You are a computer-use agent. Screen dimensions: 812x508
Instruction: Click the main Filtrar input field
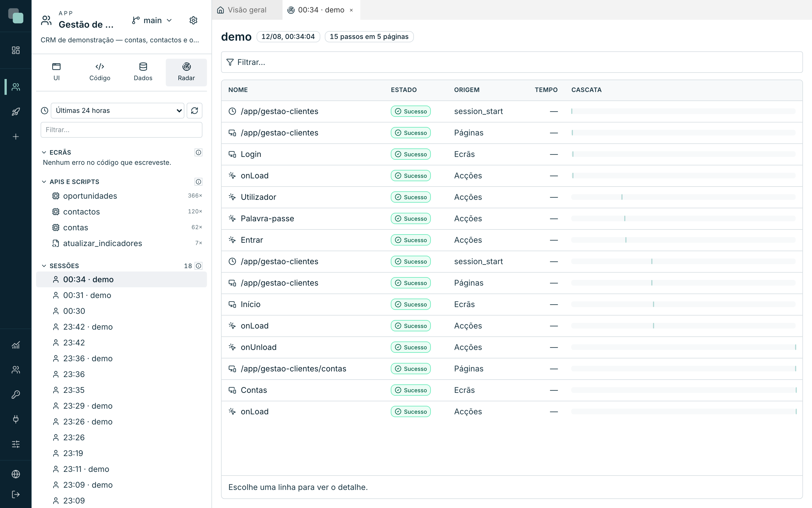pos(512,62)
